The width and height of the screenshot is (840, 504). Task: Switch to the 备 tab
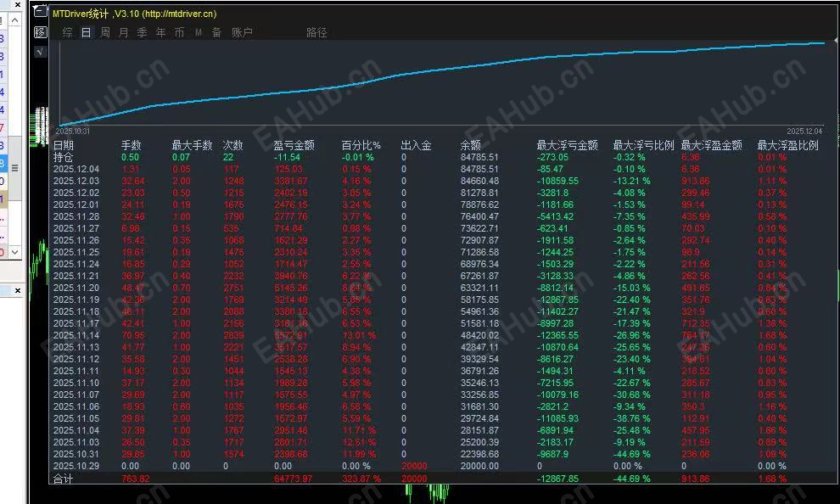[x=217, y=32]
